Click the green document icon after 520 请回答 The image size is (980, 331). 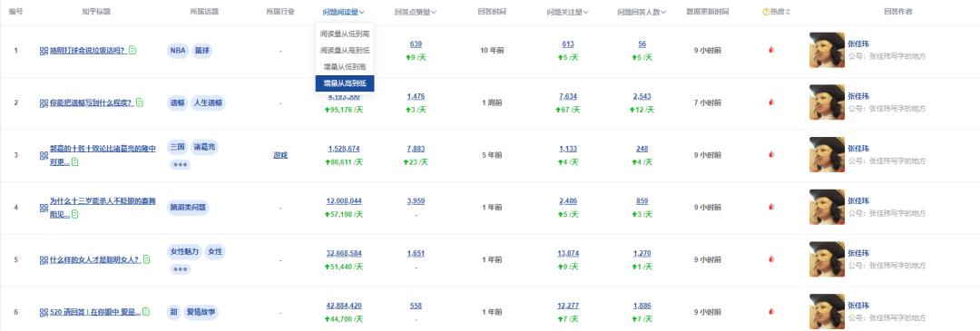pos(146,312)
